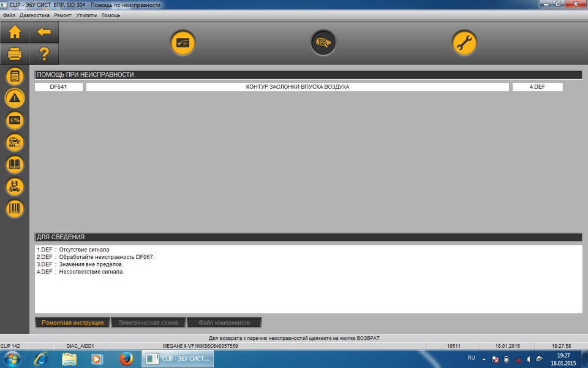Open help with question mark icon
Viewport: 588px width, 368px height.
[x=44, y=54]
